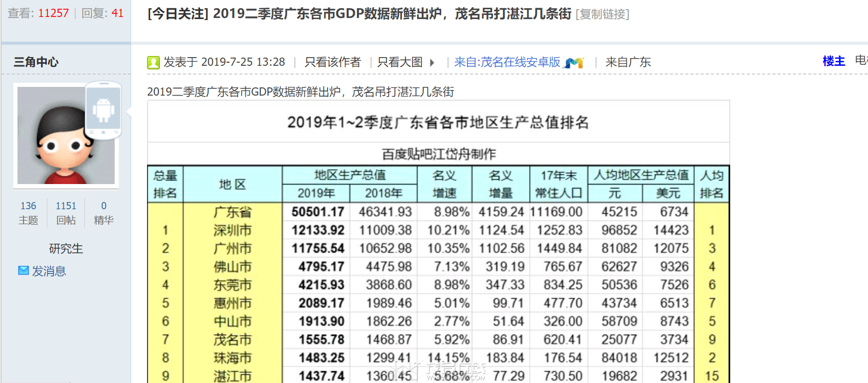Click the 百度贴吧江岱舟制作 credit line

click(x=439, y=154)
